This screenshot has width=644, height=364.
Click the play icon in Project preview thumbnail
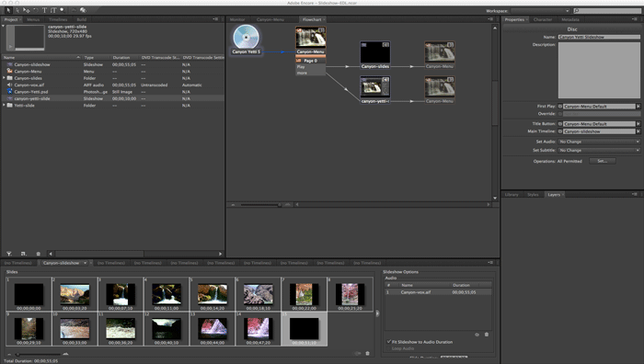click(x=11, y=47)
